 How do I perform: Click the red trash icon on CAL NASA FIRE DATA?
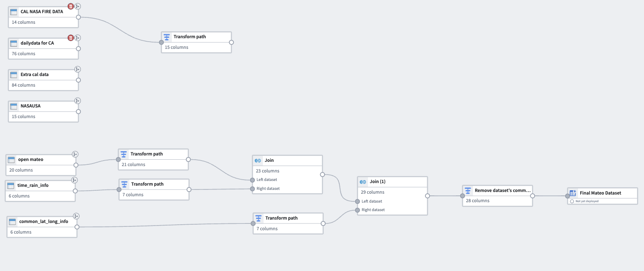click(71, 6)
